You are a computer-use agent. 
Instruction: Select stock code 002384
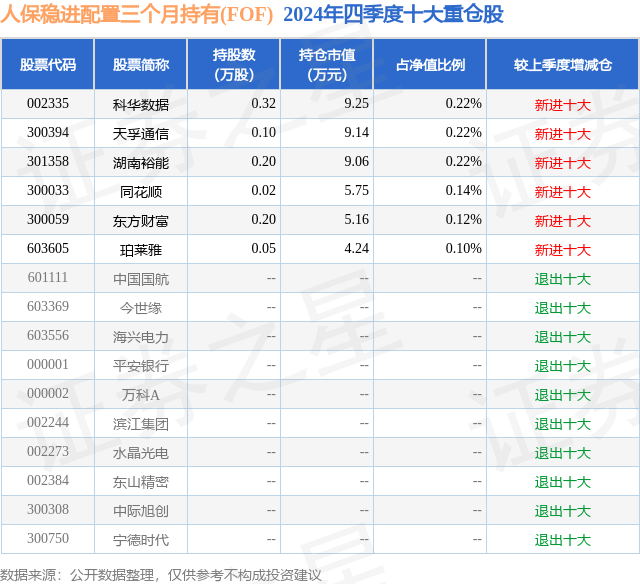(48, 480)
